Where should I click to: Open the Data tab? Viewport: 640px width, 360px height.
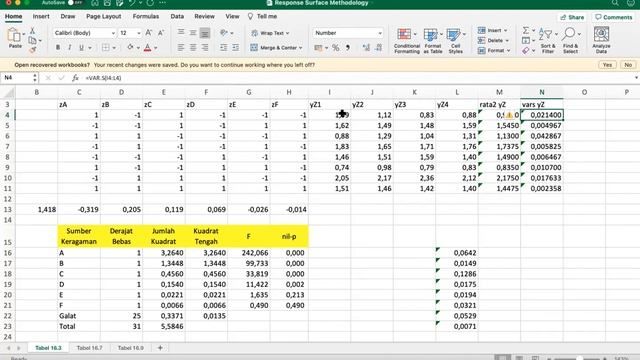177,16
